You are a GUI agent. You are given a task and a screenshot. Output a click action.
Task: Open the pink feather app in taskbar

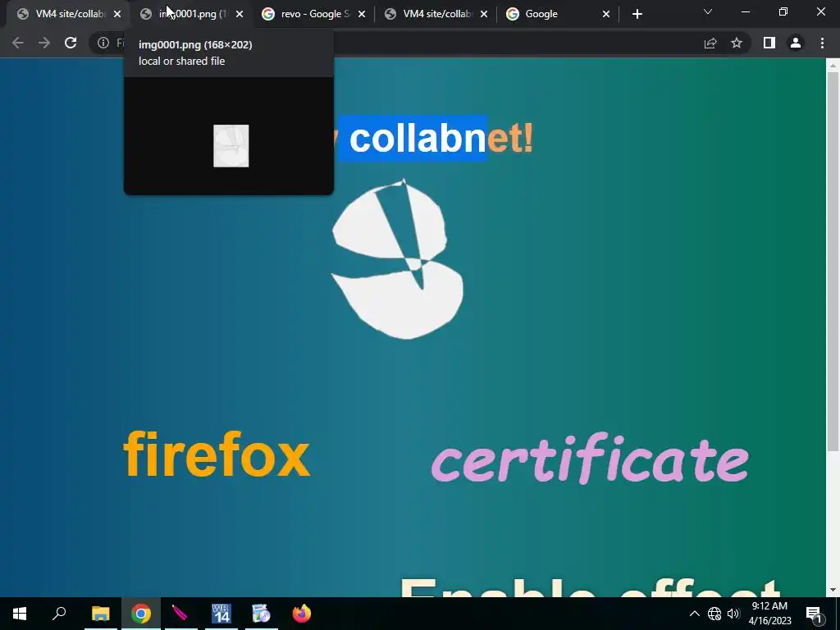click(x=180, y=614)
